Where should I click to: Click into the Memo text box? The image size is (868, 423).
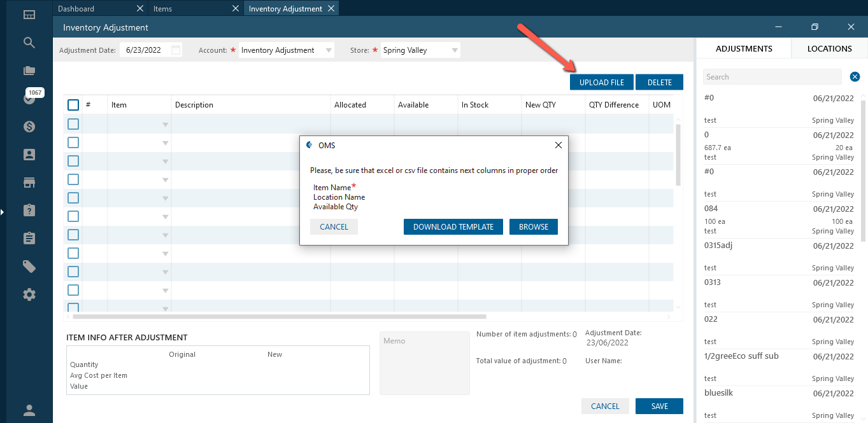424,363
